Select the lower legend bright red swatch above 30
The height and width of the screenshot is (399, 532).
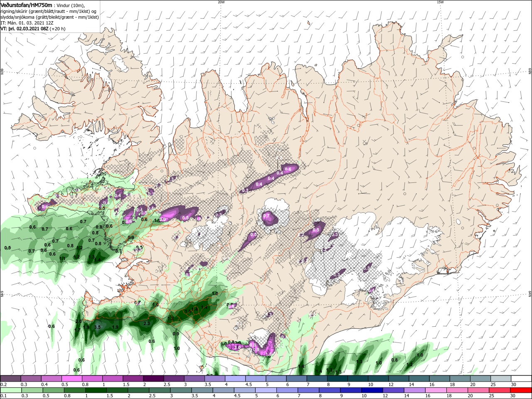coord(521,390)
